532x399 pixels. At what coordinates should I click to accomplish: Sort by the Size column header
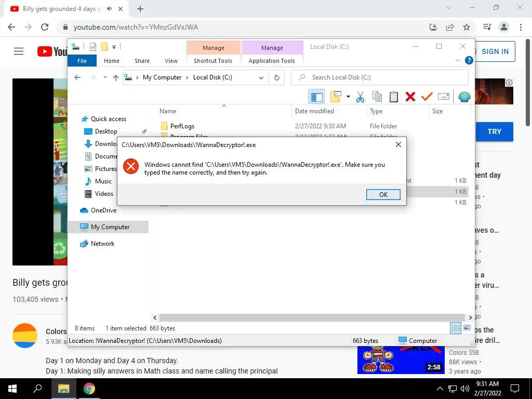coord(437,111)
